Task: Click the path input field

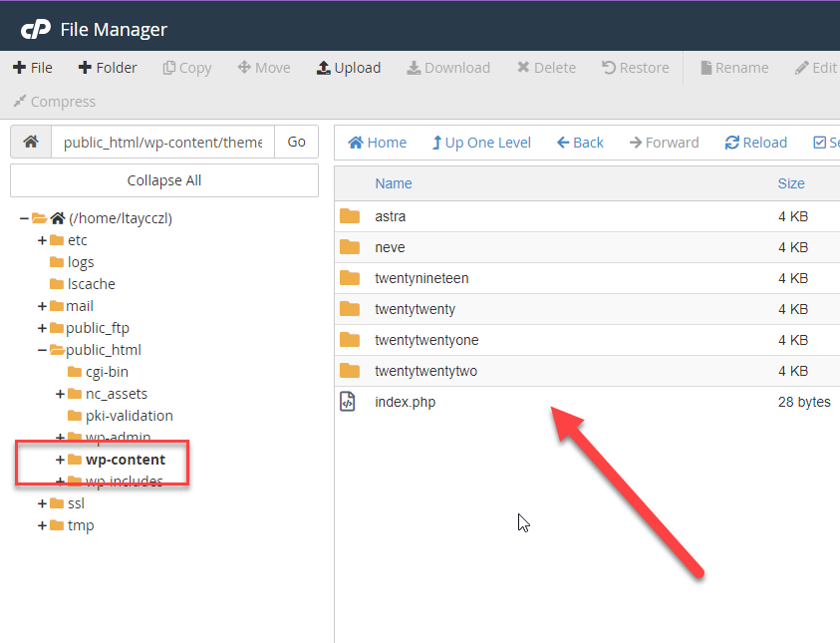Action: pyautogui.click(x=162, y=142)
